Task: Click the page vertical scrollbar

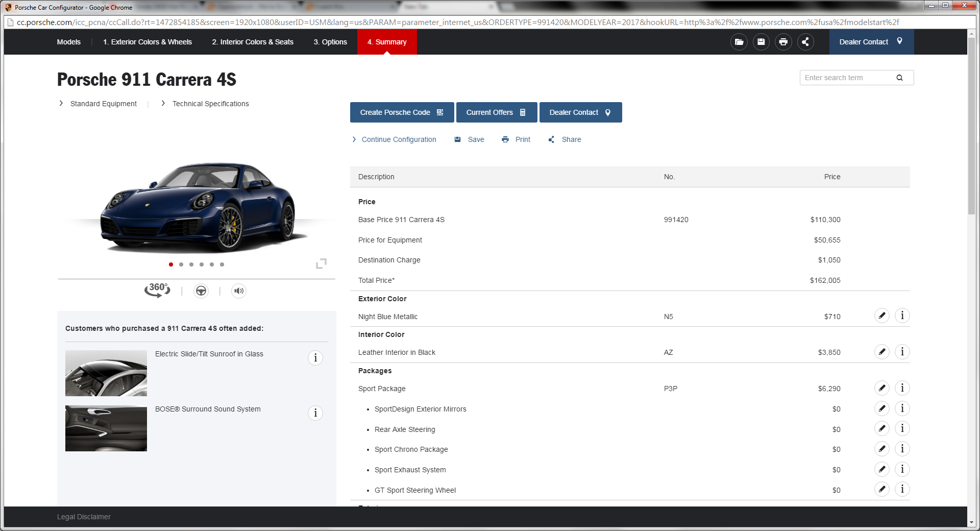Action: (x=972, y=125)
